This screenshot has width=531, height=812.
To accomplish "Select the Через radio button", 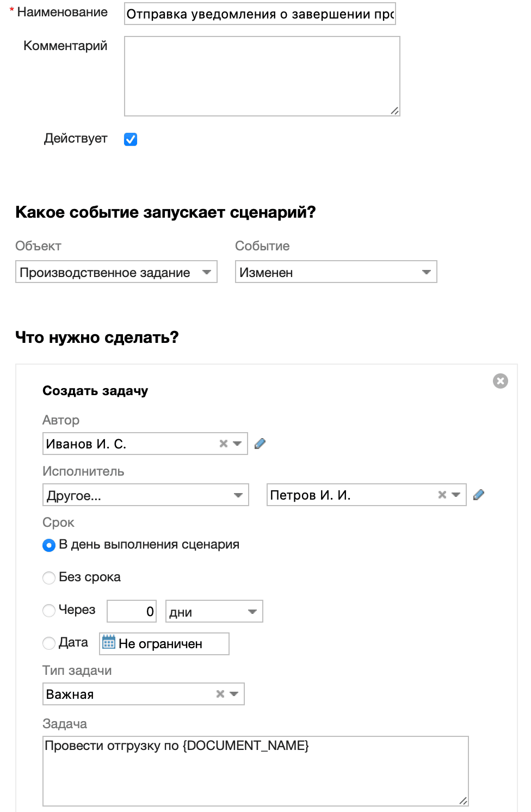I will coord(48,611).
